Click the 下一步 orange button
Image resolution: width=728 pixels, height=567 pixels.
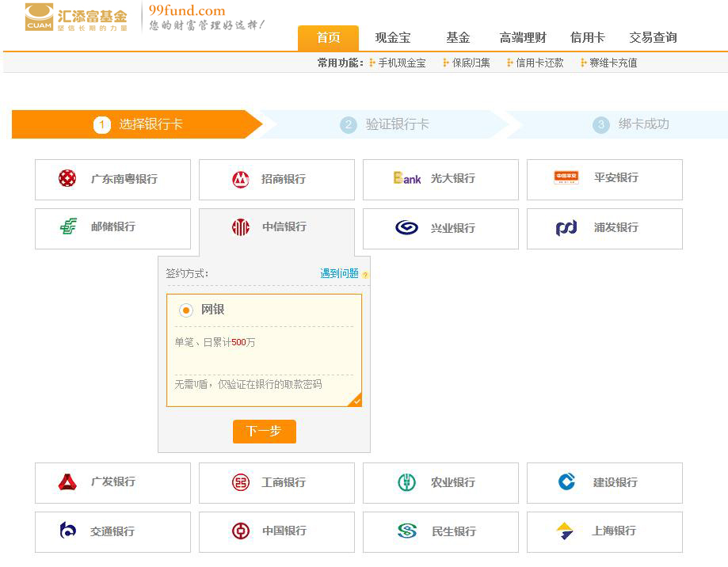click(264, 432)
